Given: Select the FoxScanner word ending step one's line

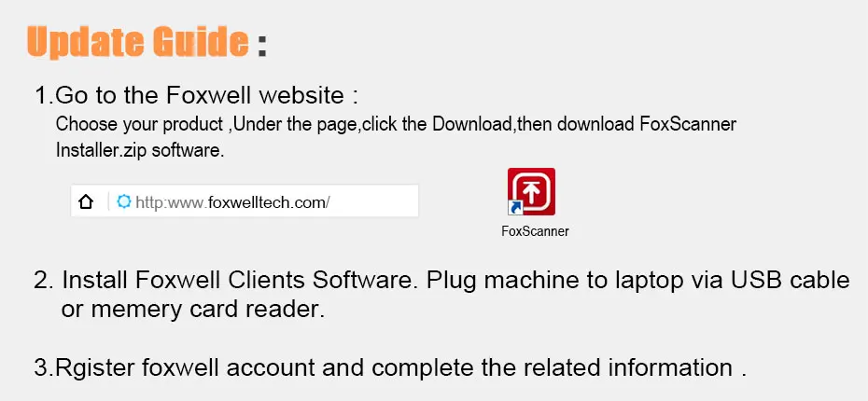Looking at the screenshot, I should click(688, 124).
